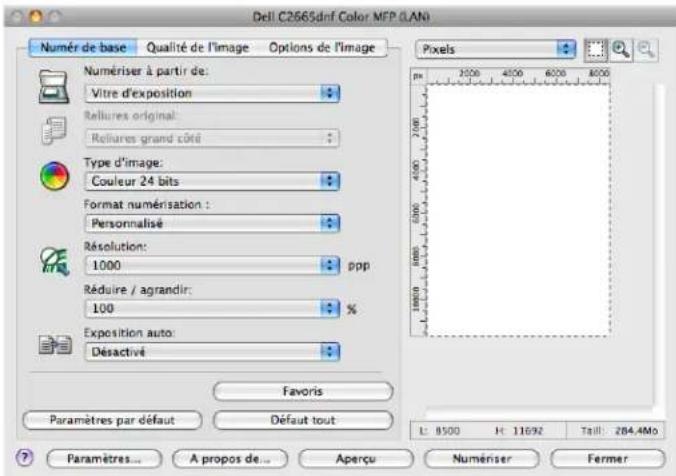Click the Exposition auto label
This screenshot has width=676, height=476.
129,333
